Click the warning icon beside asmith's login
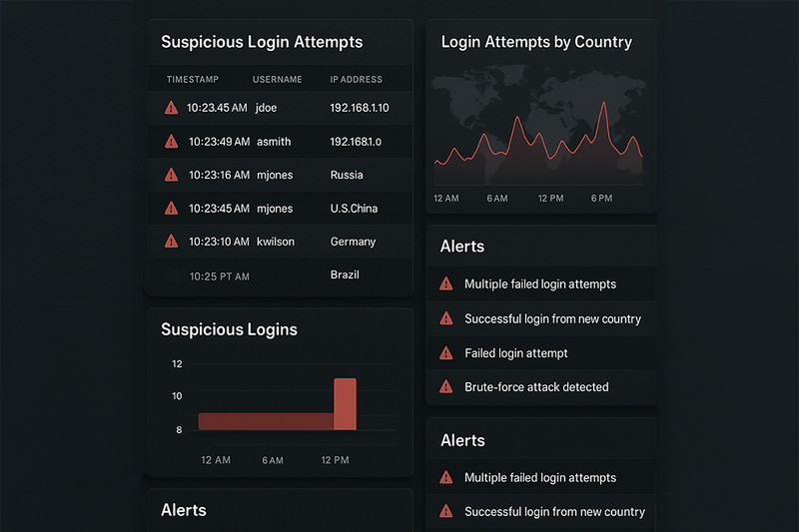The image size is (799, 532). pyautogui.click(x=171, y=142)
